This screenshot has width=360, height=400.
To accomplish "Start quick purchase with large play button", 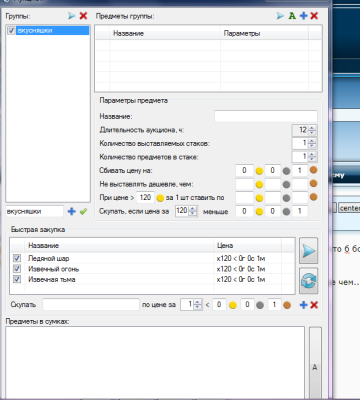I will 308,251.
